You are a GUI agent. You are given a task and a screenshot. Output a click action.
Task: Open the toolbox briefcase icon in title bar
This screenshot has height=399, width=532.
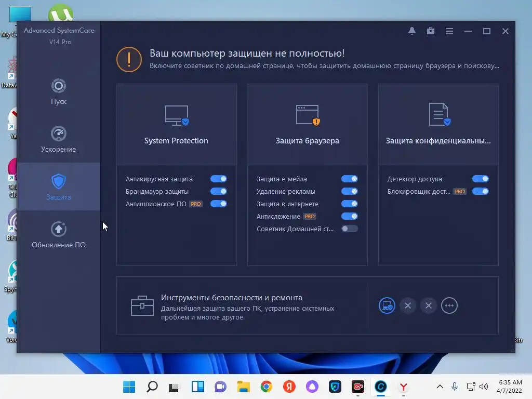431,31
